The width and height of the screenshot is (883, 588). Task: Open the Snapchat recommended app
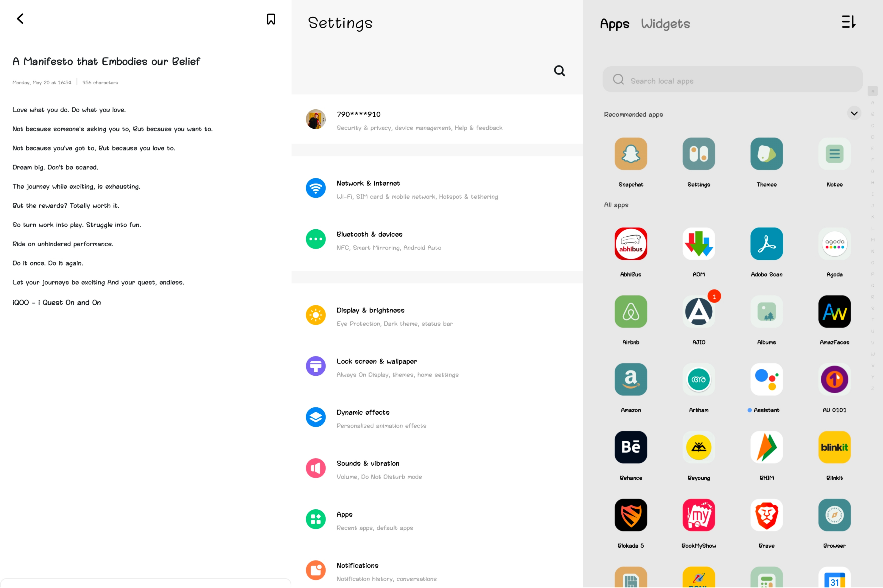point(630,154)
